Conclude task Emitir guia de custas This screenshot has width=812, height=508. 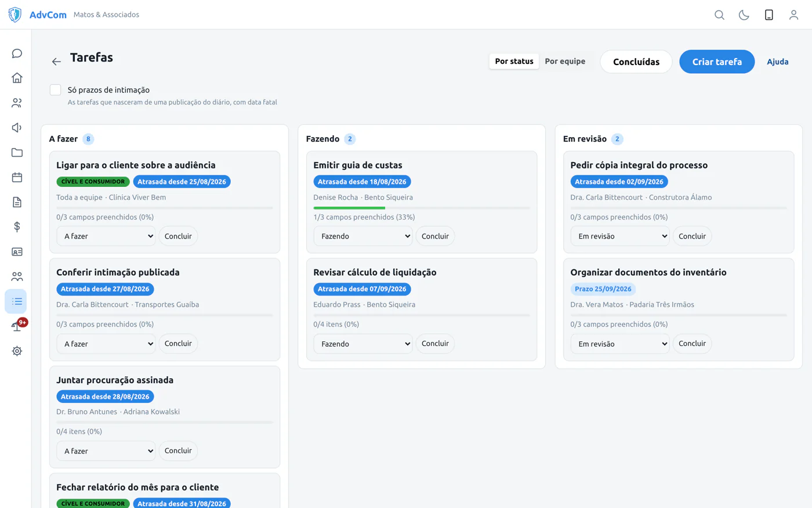click(x=435, y=236)
